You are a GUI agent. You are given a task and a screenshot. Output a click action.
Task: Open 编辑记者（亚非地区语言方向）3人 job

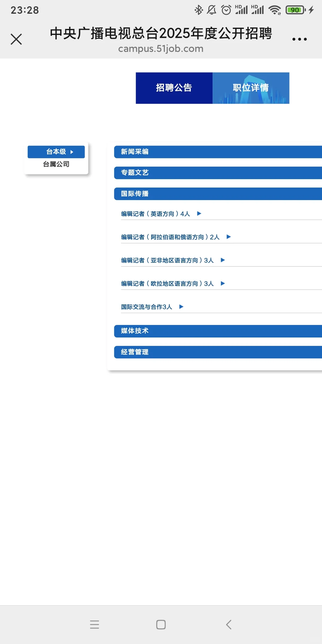pos(167,260)
